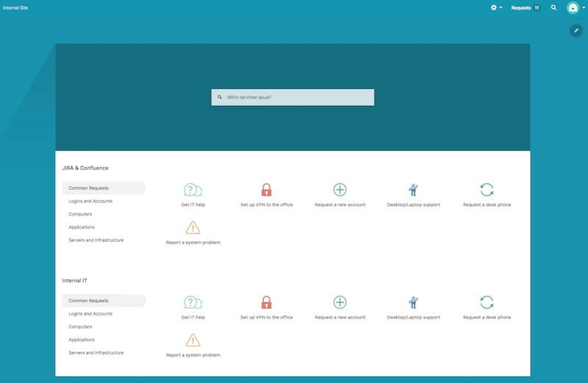The image size is (588, 383).
Task: Click system problem warning icon under Internal IT
Action: click(x=193, y=340)
